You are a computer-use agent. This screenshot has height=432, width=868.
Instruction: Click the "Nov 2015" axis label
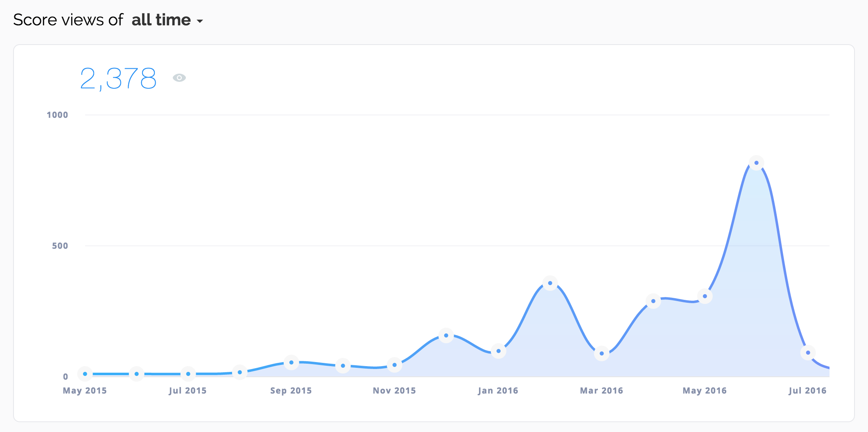pyautogui.click(x=394, y=391)
